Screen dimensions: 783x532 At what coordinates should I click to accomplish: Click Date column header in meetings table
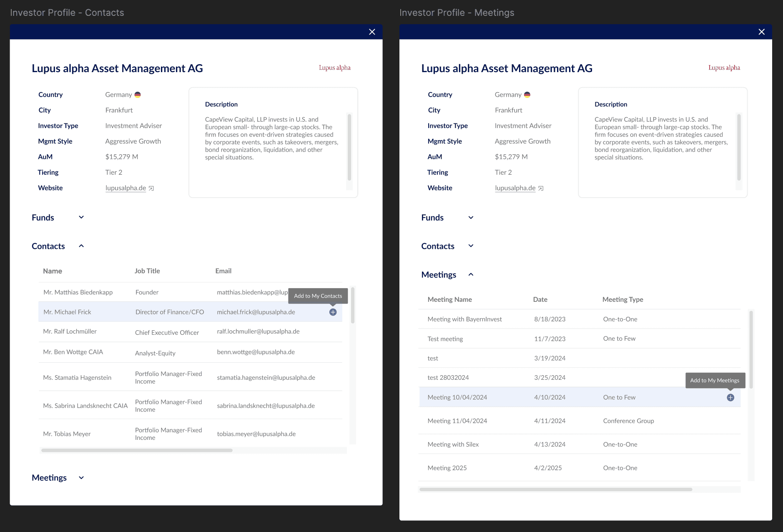[540, 299]
